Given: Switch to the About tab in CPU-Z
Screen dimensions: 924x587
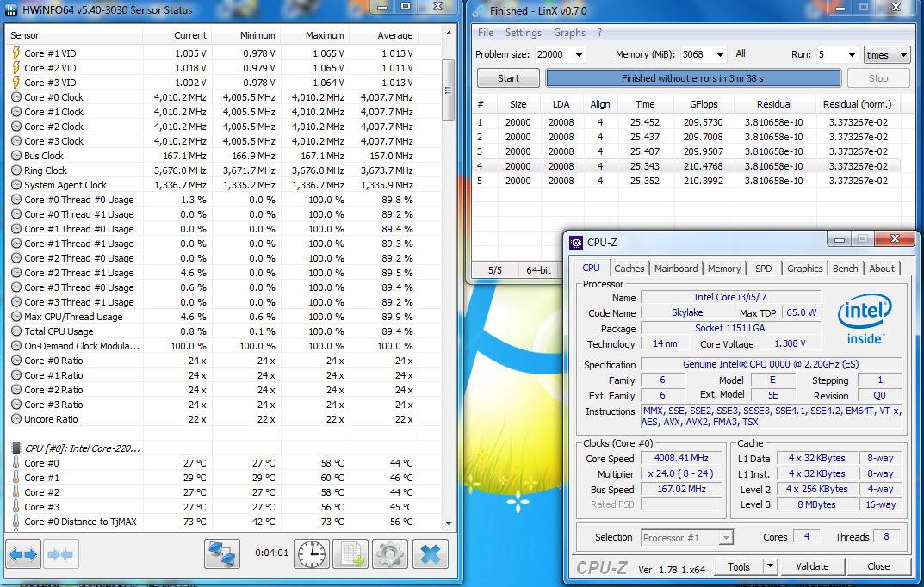Looking at the screenshot, I should [x=882, y=269].
